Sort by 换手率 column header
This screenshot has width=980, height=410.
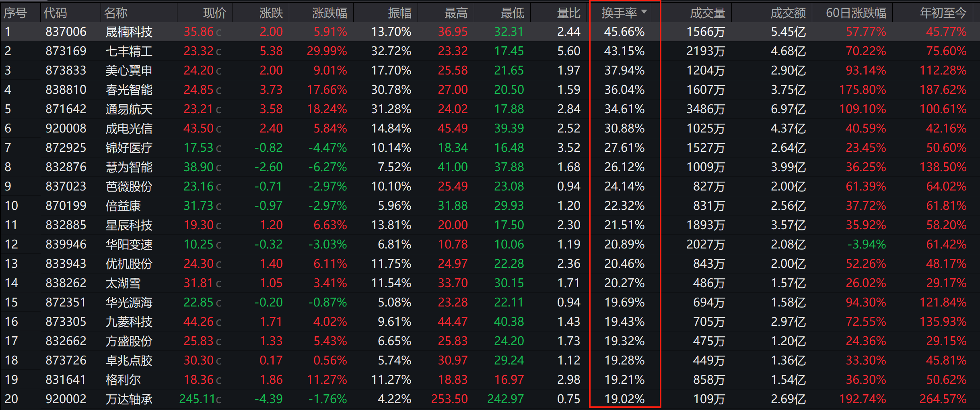[x=619, y=13]
